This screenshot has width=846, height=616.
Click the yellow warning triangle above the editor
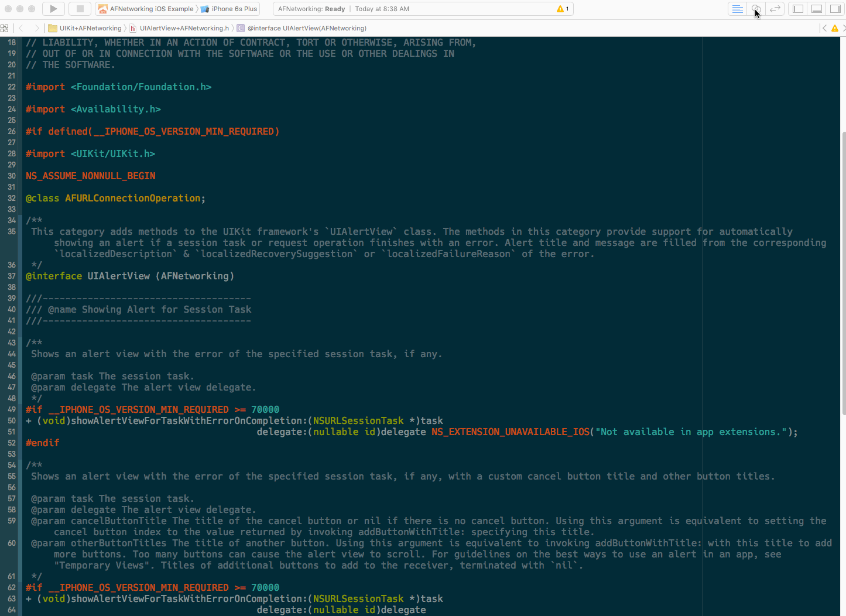(x=834, y=28)
